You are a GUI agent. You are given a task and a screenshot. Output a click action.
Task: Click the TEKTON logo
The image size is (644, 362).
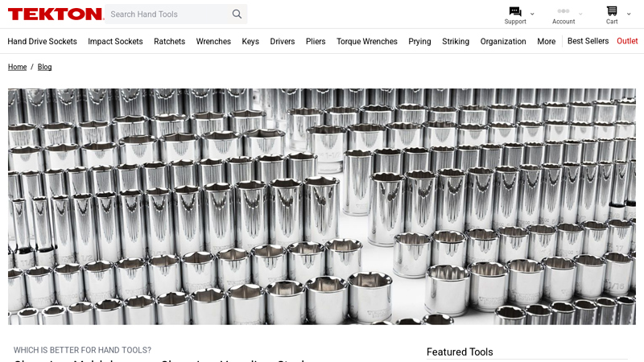[x=56, y=14]
